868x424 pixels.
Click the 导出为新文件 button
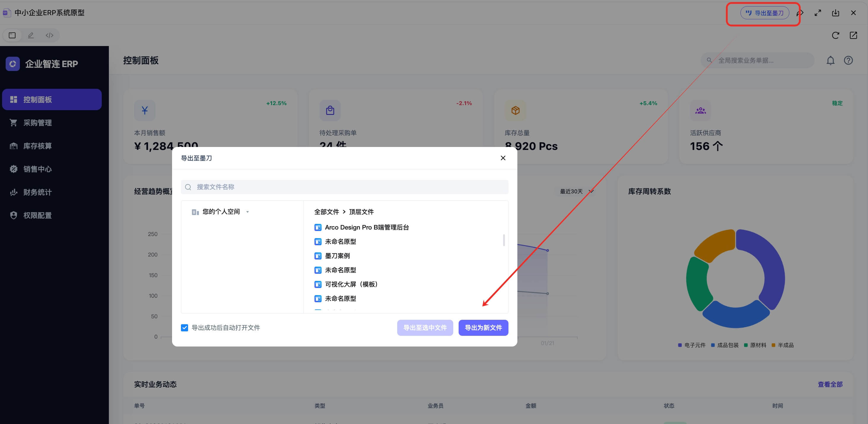[x=483, y=328]
